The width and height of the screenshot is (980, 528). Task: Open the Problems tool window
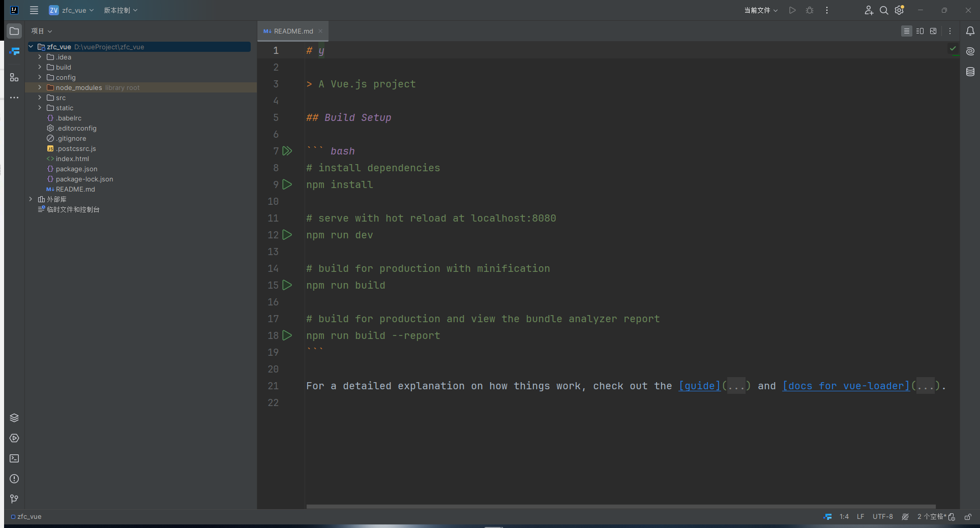point(14,479)
